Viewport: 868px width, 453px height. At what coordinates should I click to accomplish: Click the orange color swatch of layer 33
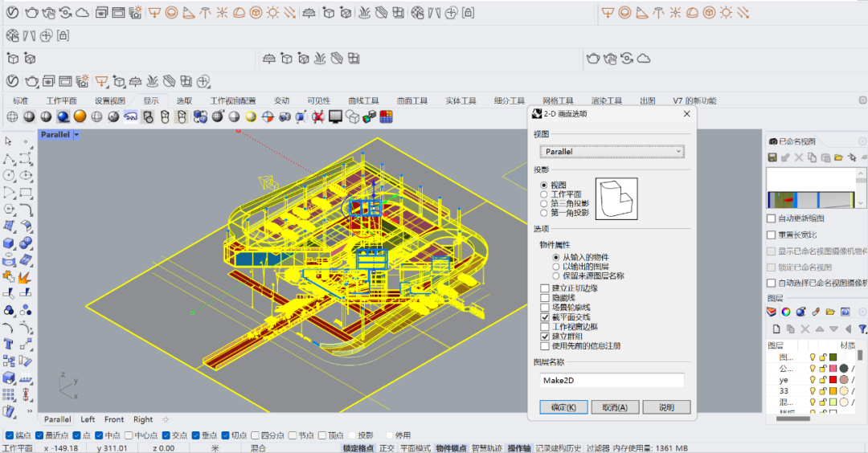(x=833, y=391)
